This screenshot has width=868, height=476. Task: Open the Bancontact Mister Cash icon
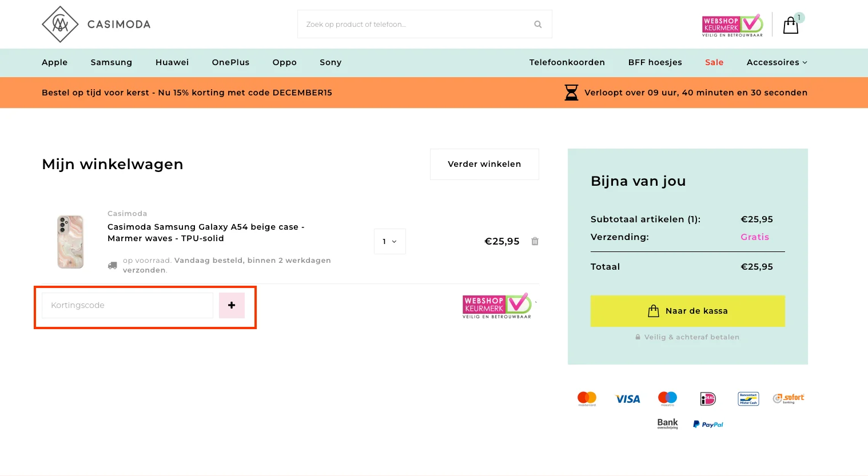748,398
